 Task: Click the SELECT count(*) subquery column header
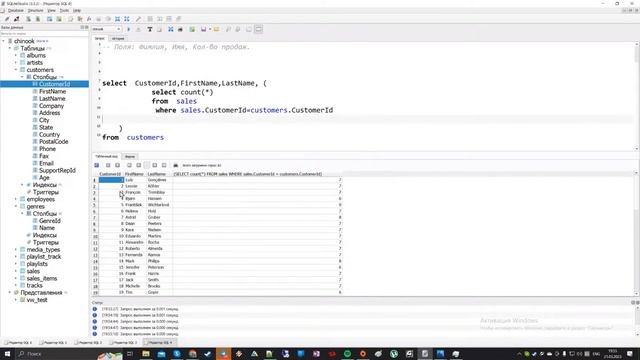[x=257, y=174]
